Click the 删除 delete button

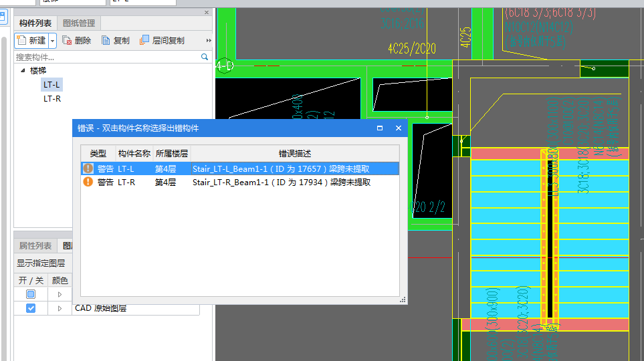pyautogui.click(x=76, y=41)
